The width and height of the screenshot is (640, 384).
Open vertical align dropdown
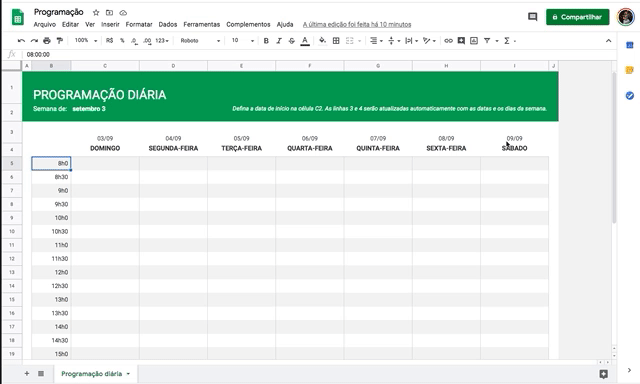coord(394,40)
